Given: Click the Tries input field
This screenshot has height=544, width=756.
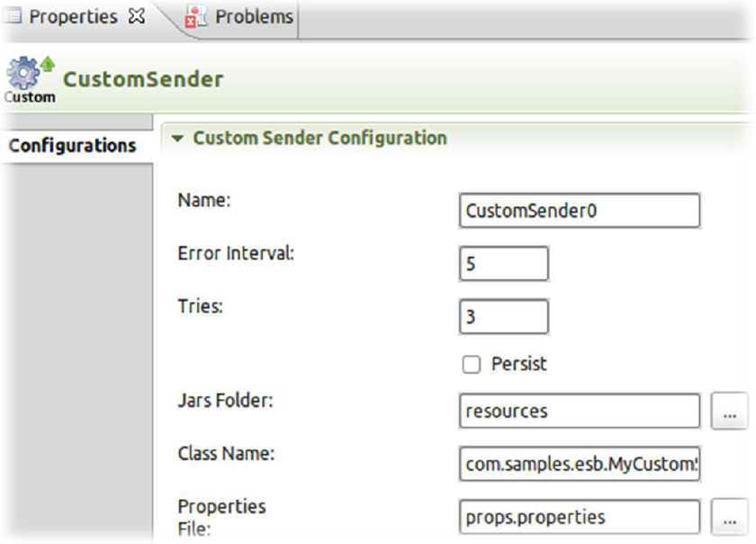Looking at the screenshot, I should click(502, 317).
